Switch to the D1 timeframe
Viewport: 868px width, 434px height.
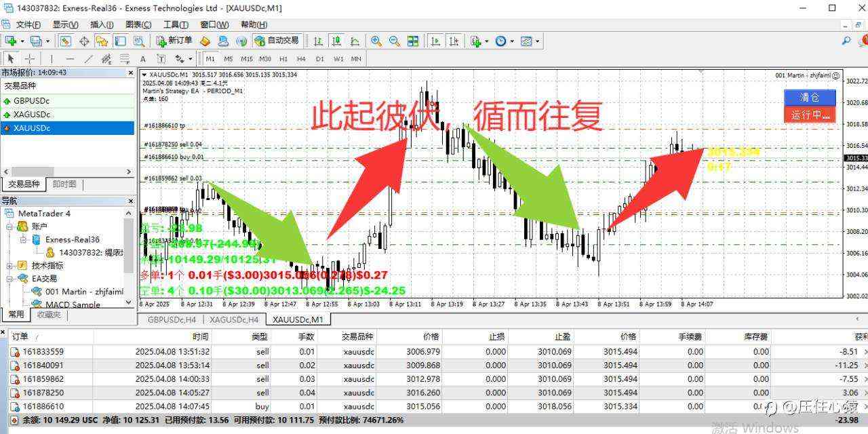[x=320, y=58]
